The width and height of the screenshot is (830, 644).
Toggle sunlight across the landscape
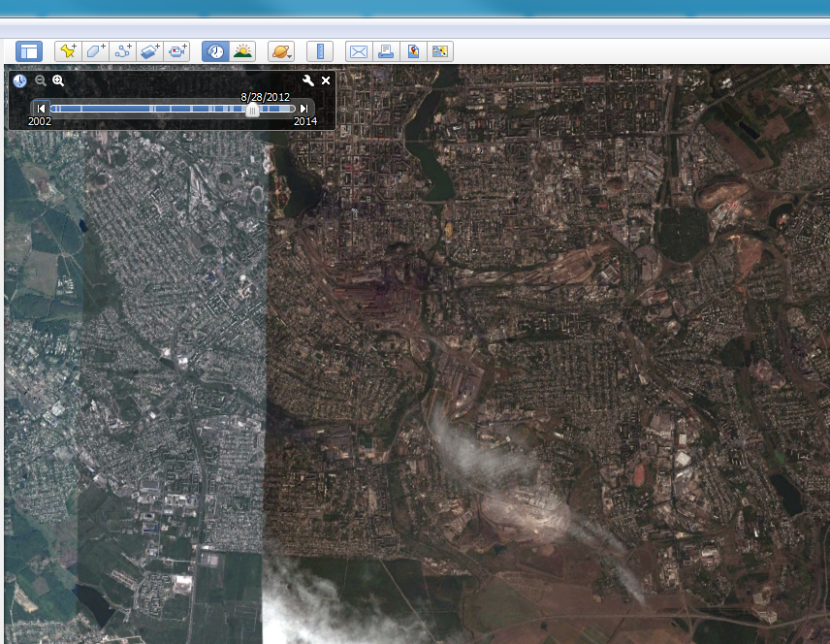[x=242, y=51]
